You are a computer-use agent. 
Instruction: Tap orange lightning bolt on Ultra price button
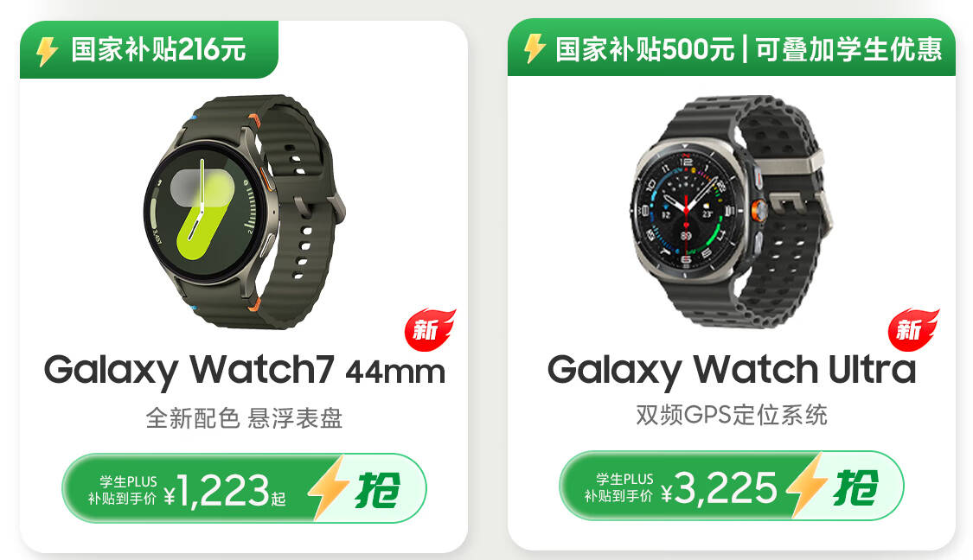[x=805, y=485]
